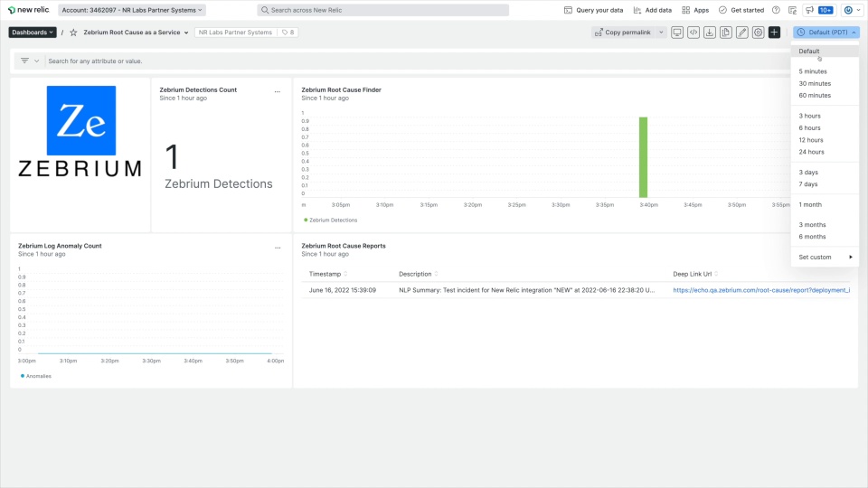Click the export download icon
The width and height of the screenshot is (868, 488).
tap(709, 33)
